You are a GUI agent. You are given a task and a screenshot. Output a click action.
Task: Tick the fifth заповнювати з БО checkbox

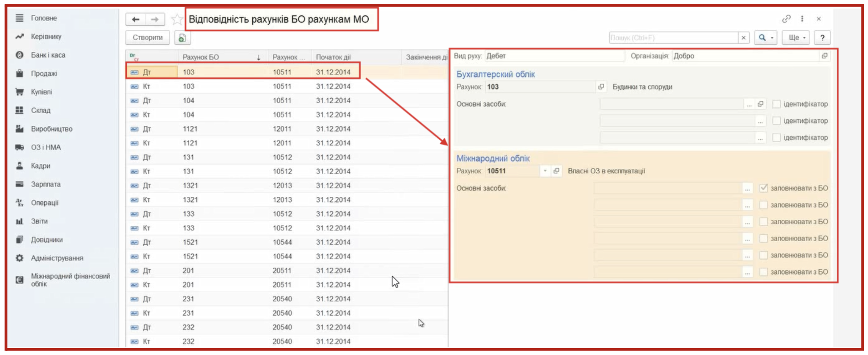763,255
